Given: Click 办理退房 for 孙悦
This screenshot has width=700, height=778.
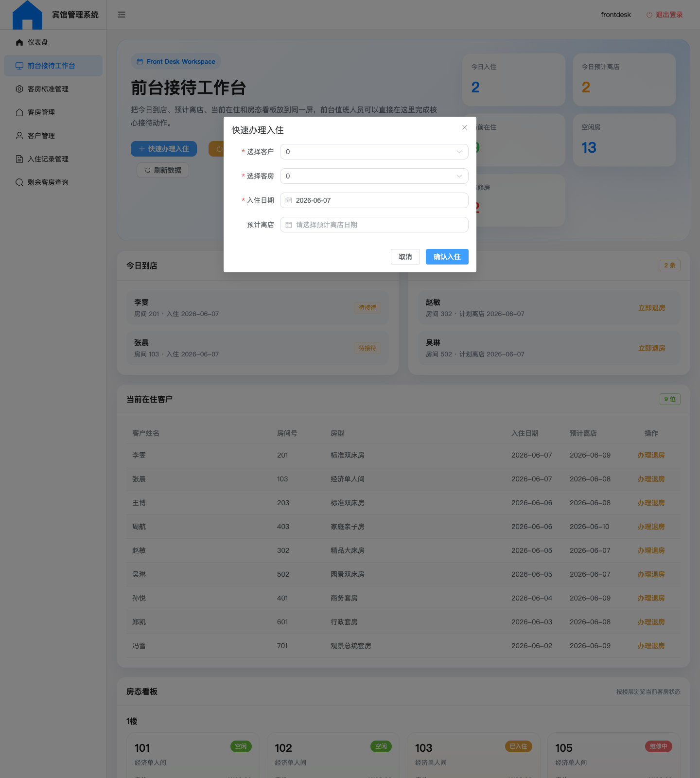Looking at the screenshot, I should pyautogui.click(x=651, y=598).
